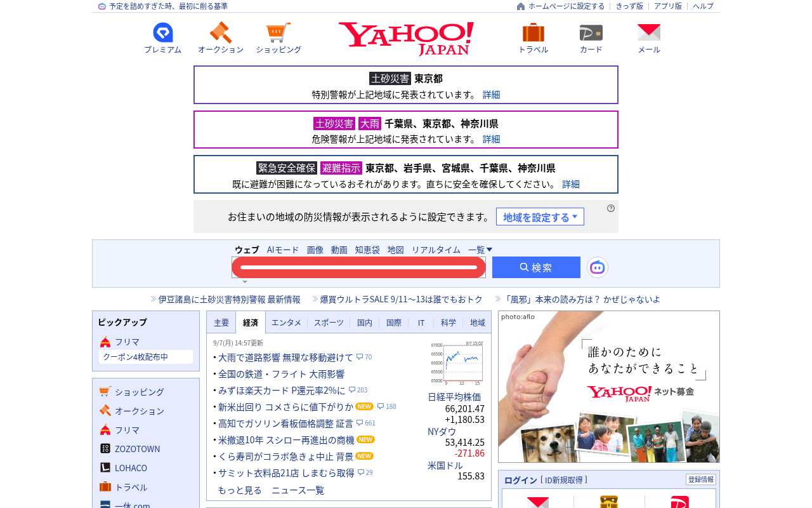Switch to the 主要 news tab

coord(221,323)
